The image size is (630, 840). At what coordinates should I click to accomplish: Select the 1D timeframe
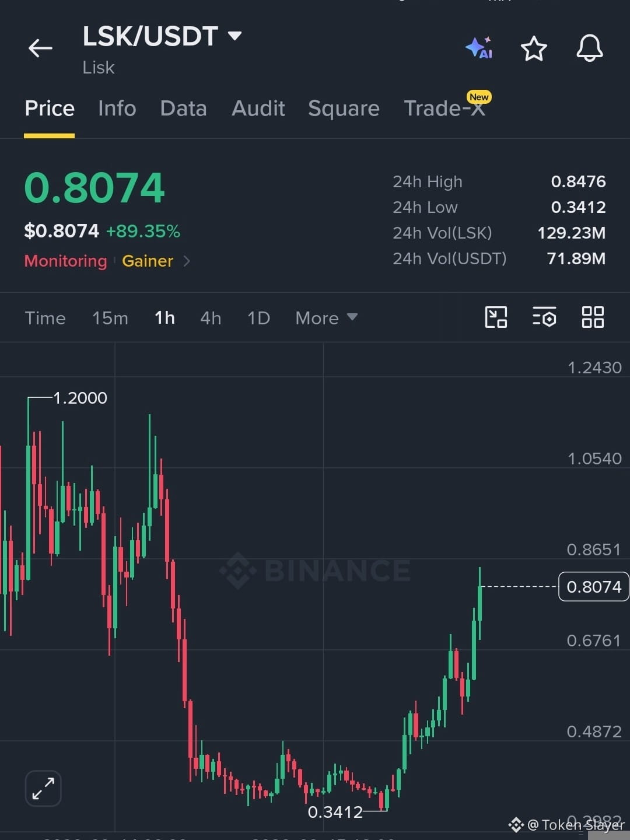click(258, 318)
